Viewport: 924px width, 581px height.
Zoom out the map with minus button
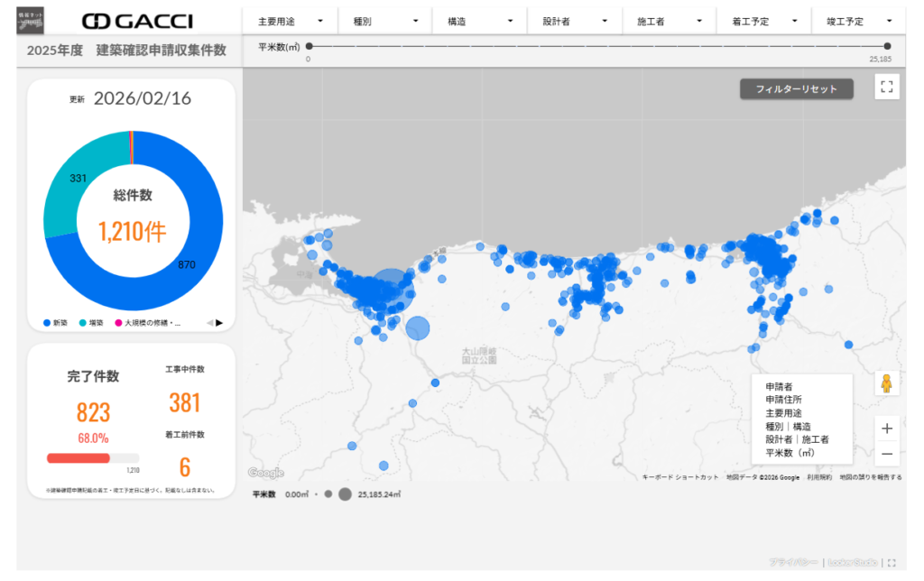[886, 454]
